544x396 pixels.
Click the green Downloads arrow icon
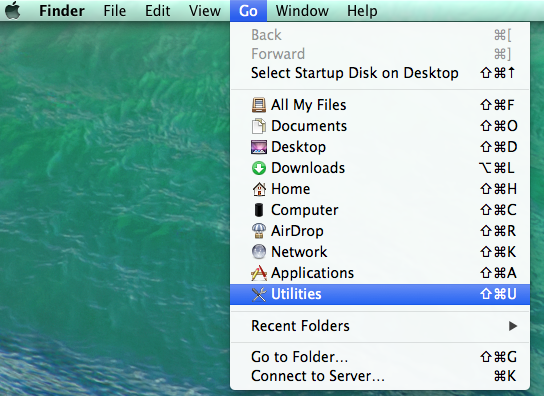(259, 168)
